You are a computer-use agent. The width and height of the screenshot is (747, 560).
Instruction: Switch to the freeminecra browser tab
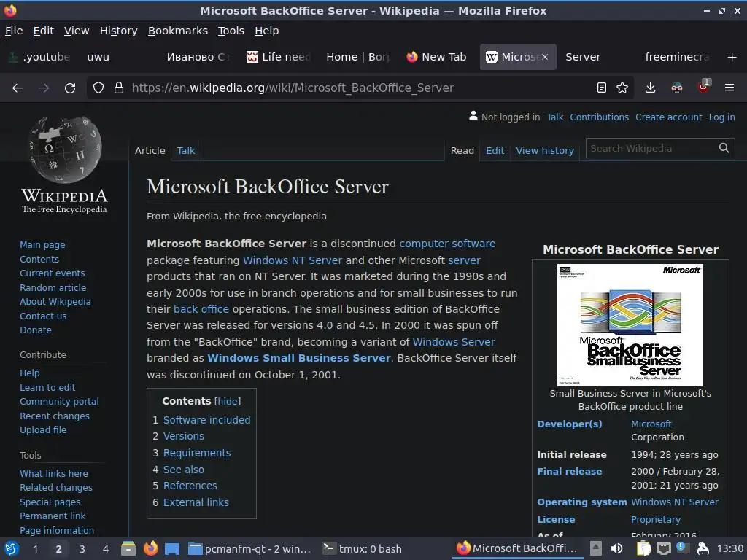678,57
